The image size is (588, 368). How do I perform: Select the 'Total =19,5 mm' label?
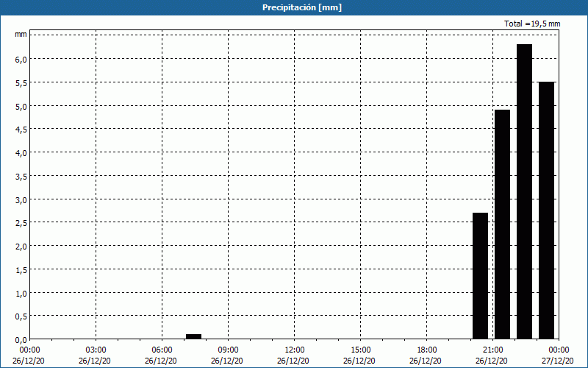click(x=532, y=24)
